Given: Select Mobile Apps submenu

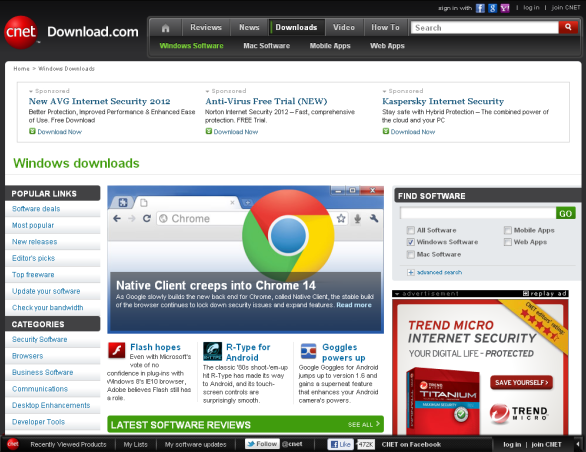Looking at the screenshot, I should coord(330,46).
